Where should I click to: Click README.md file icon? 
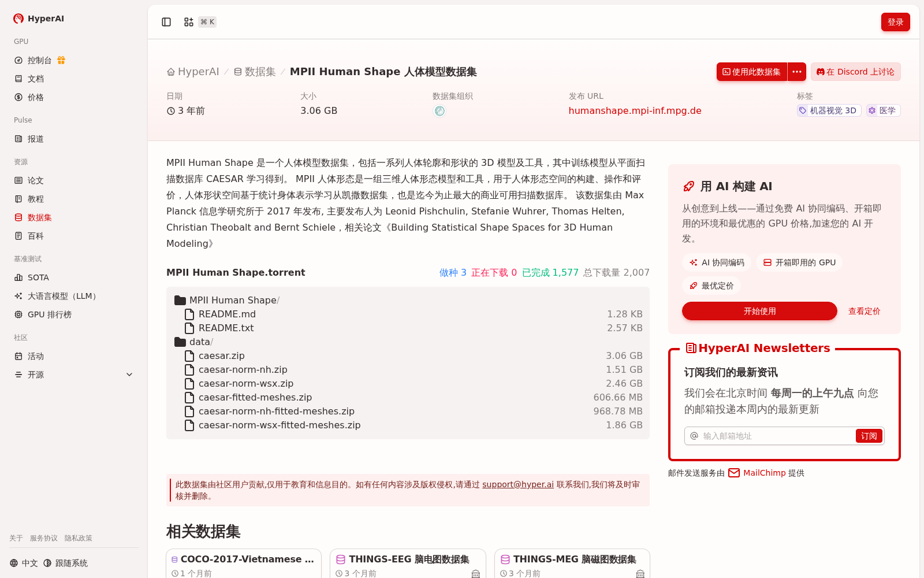[x=189, y=314]
